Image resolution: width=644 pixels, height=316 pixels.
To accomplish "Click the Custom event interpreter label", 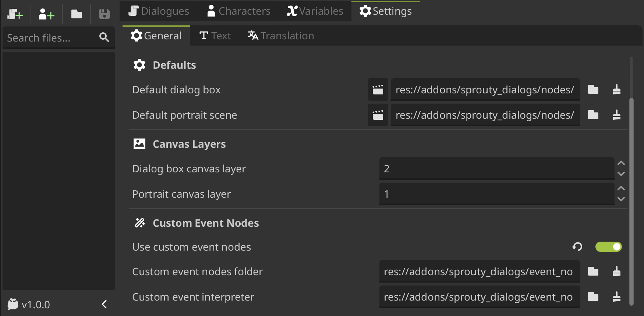I will coord(193,297).
